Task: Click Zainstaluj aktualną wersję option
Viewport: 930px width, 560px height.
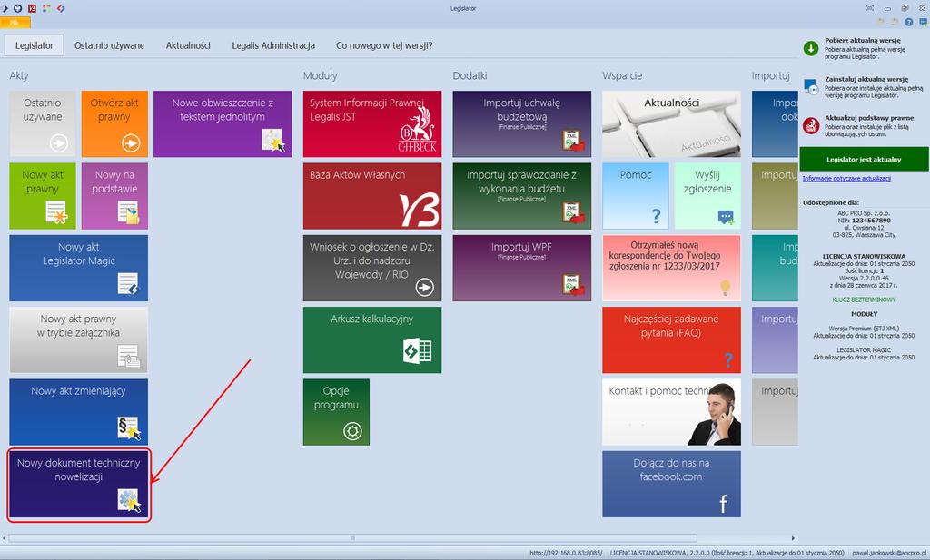Action: tap(865, 87)
